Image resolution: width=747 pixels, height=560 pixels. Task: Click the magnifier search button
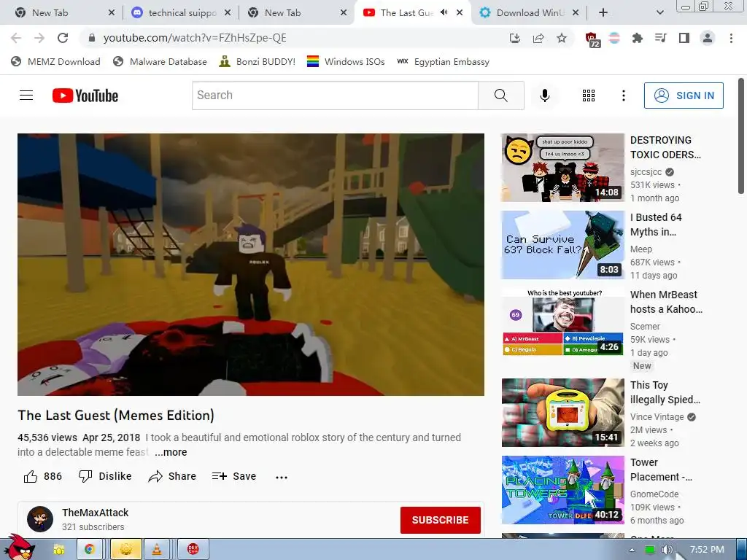[x=500, y=96]
